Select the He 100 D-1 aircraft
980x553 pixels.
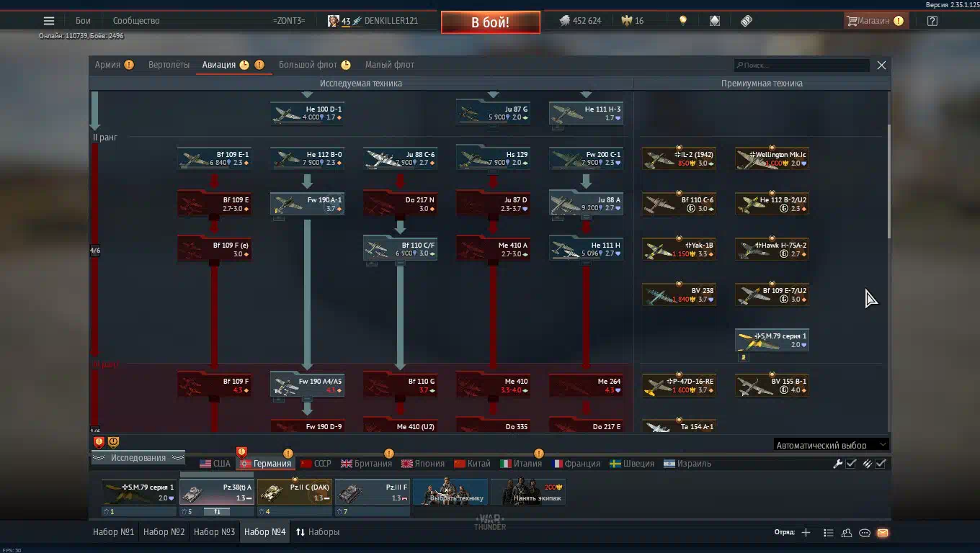click(307, 113)
